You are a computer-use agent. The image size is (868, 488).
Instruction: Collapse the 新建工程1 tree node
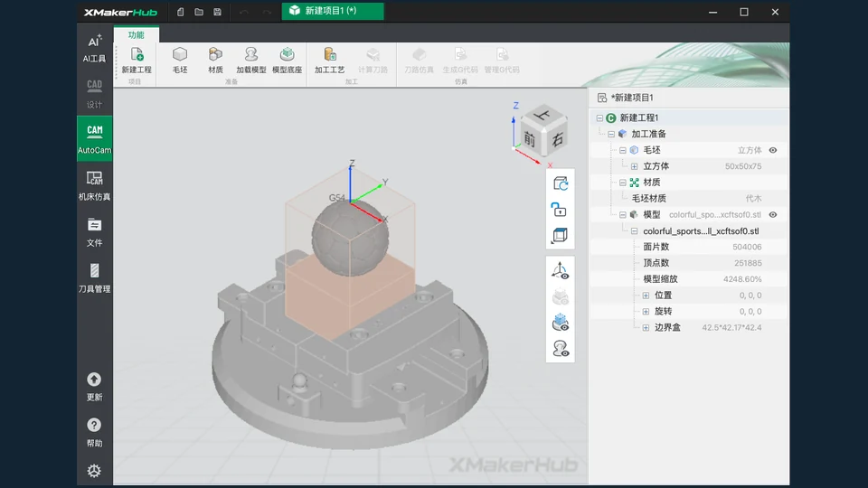click(599, 117)
